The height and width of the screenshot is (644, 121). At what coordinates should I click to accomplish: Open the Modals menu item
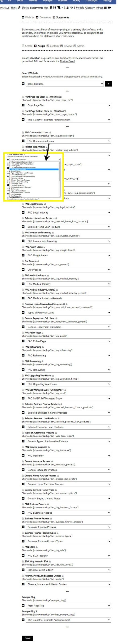pyautogui.click(x=80, y=8)
